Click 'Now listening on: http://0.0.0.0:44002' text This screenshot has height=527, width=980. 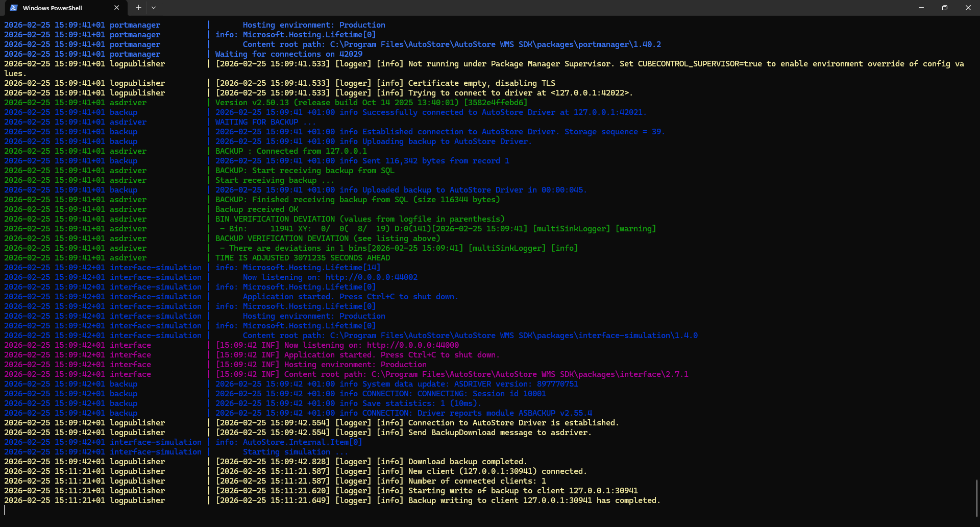click(x=330, y=277)
